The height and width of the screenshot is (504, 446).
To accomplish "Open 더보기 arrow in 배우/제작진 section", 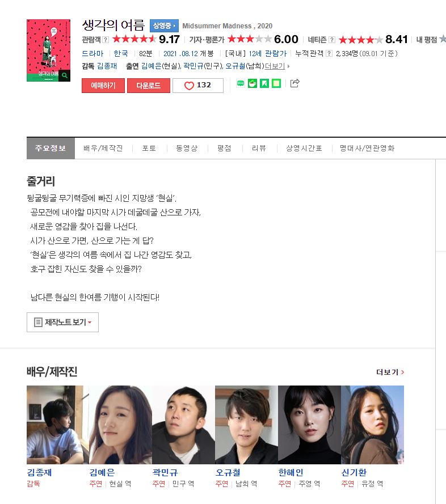I will 390,372.
